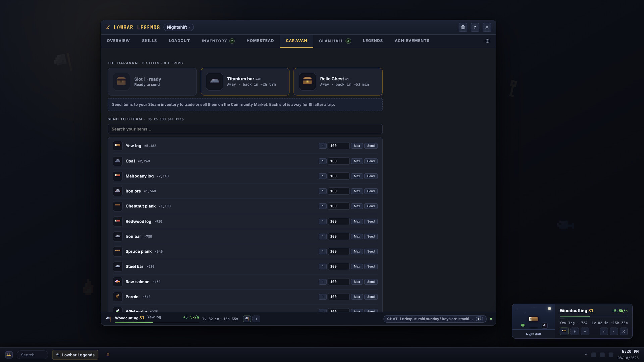Click the 6:20 PM clock in the taskbar
Viewport: 644px width, 362px height.
(630, 352)
